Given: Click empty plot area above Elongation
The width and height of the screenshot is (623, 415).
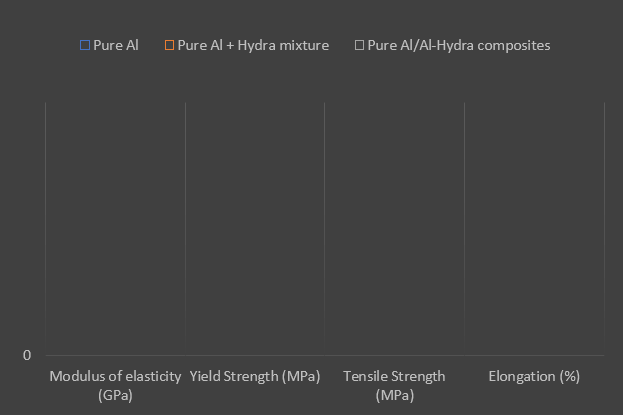Looking at the screenshot, I should pos(534,228).
